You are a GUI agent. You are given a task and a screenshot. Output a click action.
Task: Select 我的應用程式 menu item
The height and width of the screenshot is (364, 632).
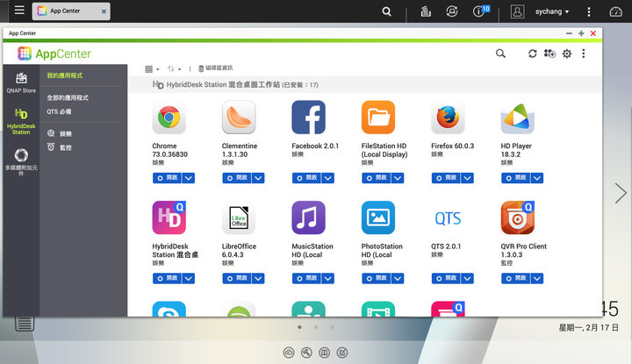pyautogui.click(x=64, y=75)
